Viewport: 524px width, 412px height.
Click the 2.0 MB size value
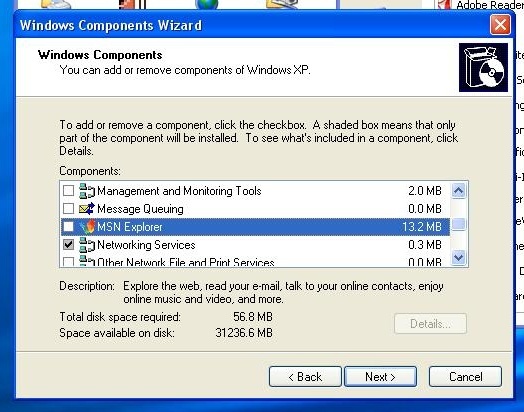coord(425,191)
